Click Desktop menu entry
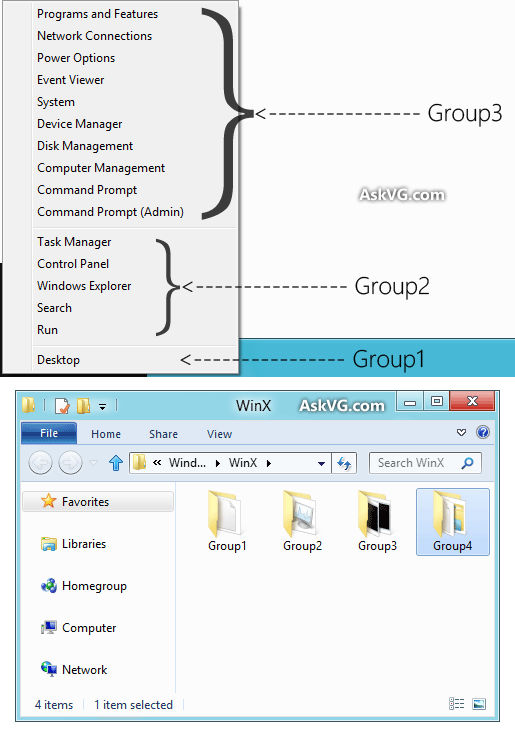515x736 pixels. point(58,360)
